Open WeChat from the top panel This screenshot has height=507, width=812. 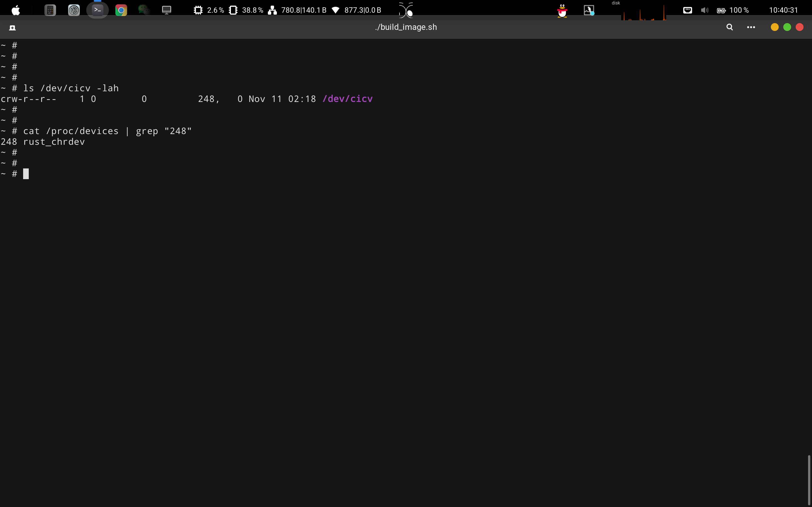coord(144,10)
